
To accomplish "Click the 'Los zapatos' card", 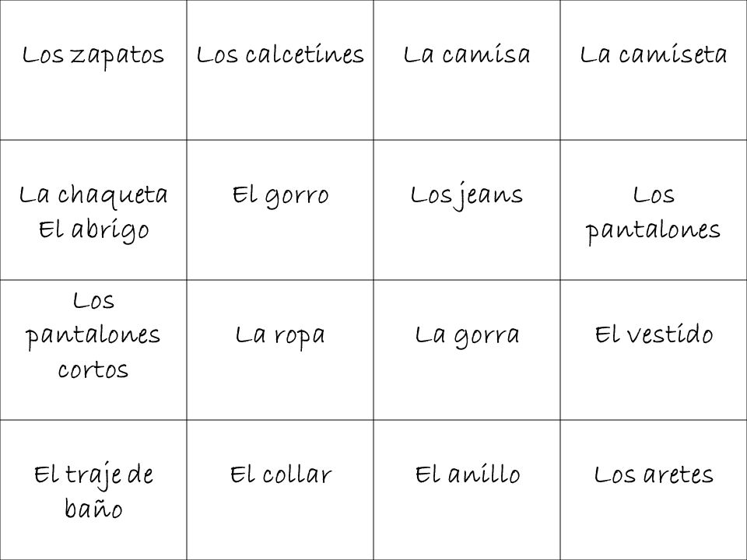I will (93, 70).
